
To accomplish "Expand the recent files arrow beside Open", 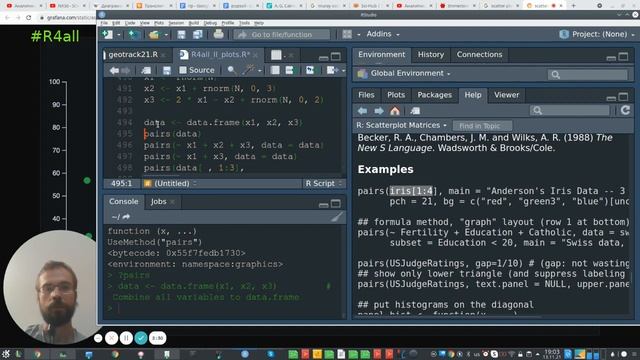I will pyautogui.click(x=166, y=35).
